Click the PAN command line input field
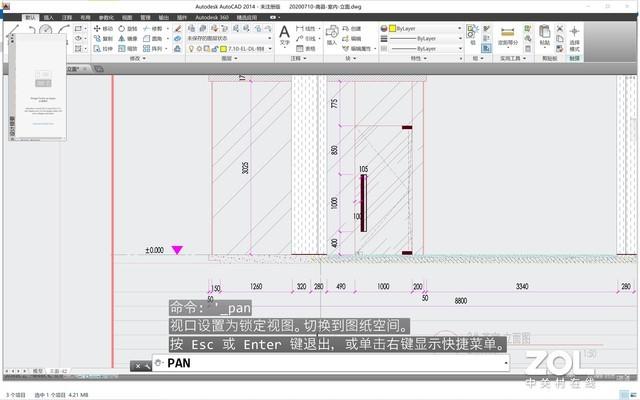Viewport: 640px width, 400px height. point(331,363)
